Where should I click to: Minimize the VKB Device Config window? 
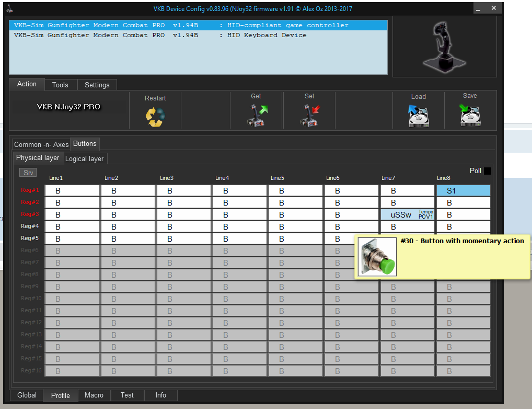[x=478, y=8]
